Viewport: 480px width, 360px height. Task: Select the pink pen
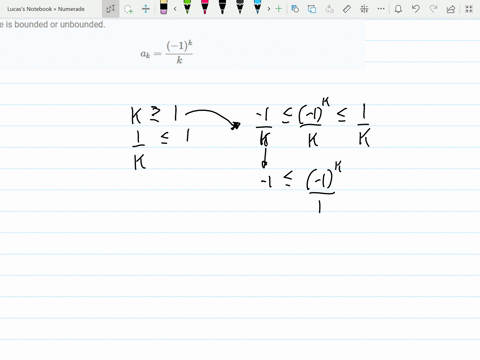[205, 7]
